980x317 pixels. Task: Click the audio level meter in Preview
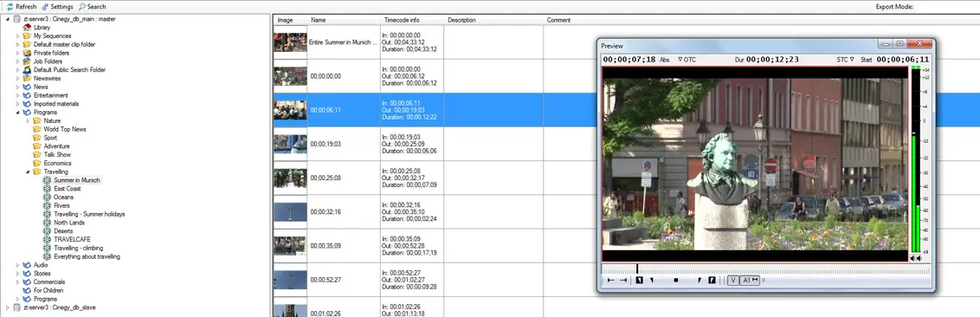916,159
